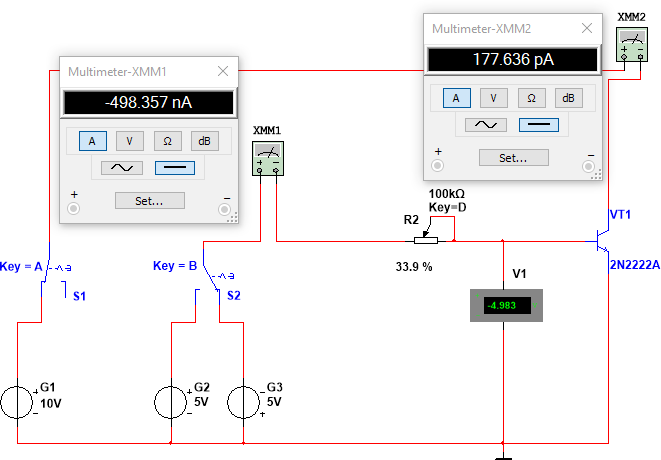This screenshot has height=460, width=661.
Task: Select ammeter mode A in Multimeter-XMM1
Action: (93, 141)
